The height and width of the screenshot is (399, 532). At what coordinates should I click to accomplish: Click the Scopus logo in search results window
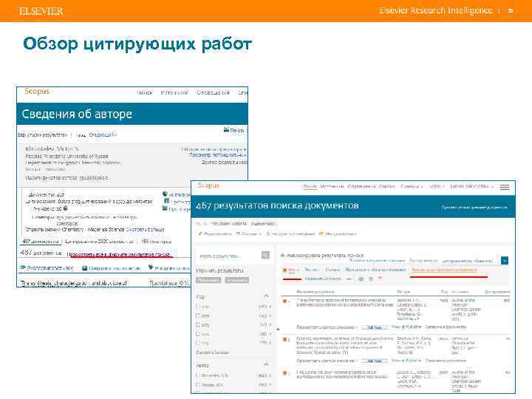tap(208, 185)
